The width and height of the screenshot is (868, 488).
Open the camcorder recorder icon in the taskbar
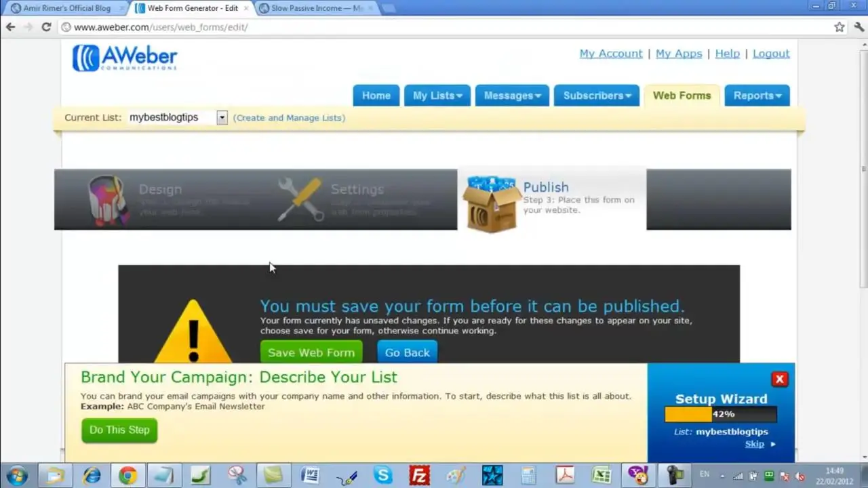(675, 476)
